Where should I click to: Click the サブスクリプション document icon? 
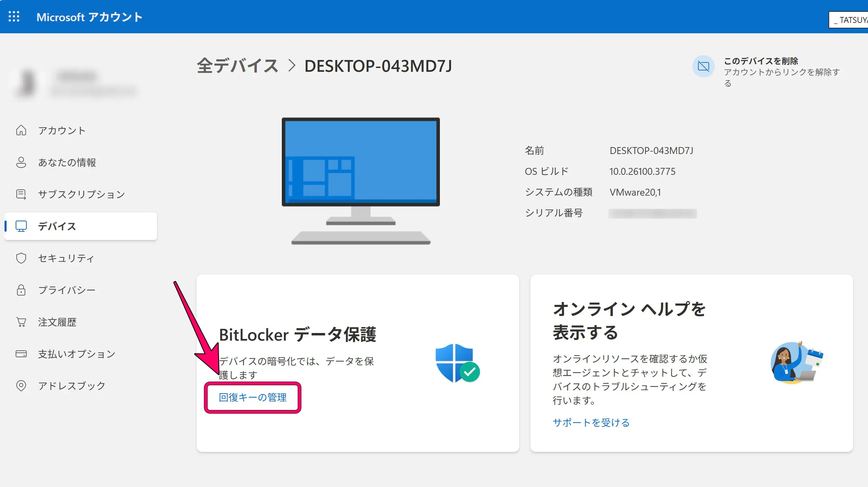click(21, 194)
